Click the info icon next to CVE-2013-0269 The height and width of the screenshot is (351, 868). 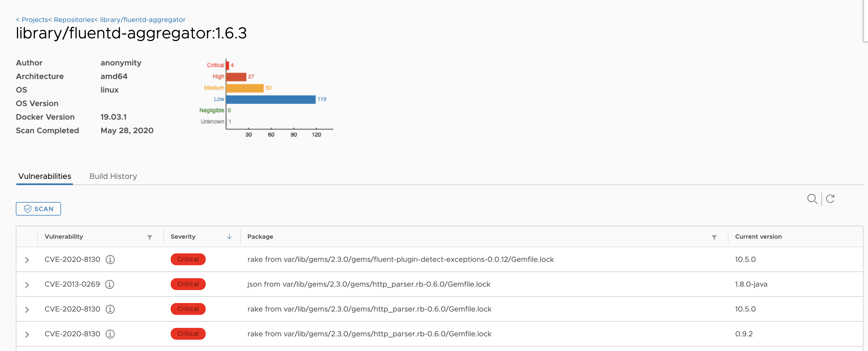click(110, 284)
